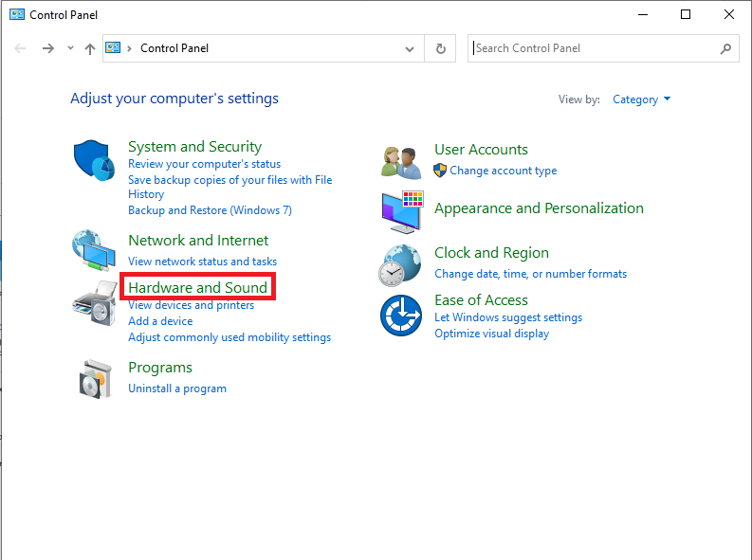Open Ease of Access category
This screenshot has width=752, height=560.
pyautogui.click(x=481, y=300)
